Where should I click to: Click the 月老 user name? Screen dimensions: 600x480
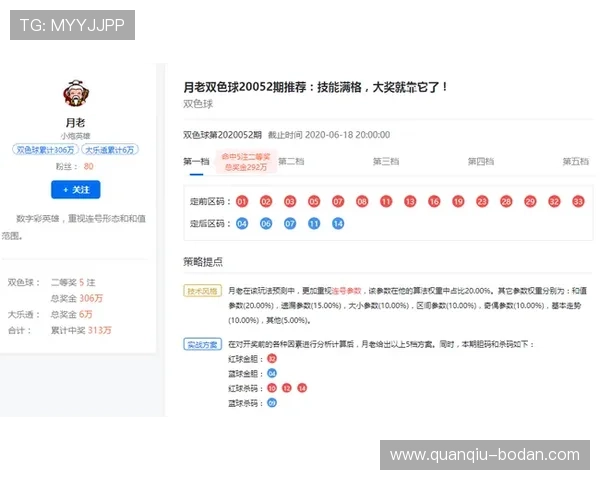pos(75,122)
